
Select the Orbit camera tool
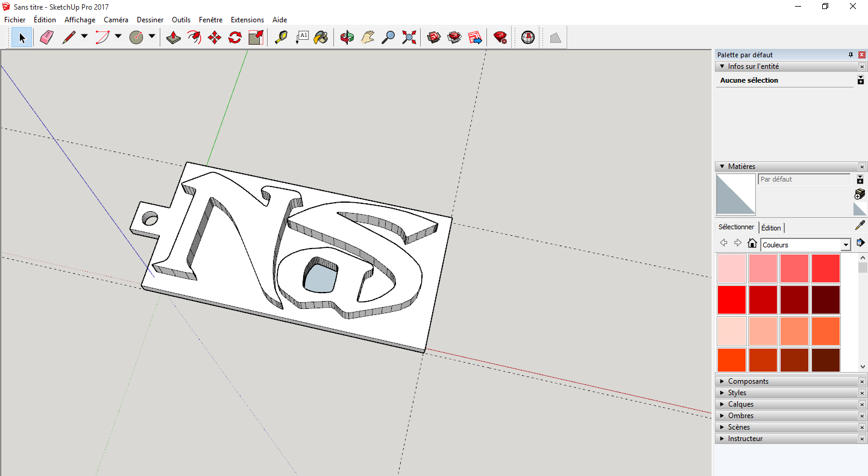(x=347, y=37)
